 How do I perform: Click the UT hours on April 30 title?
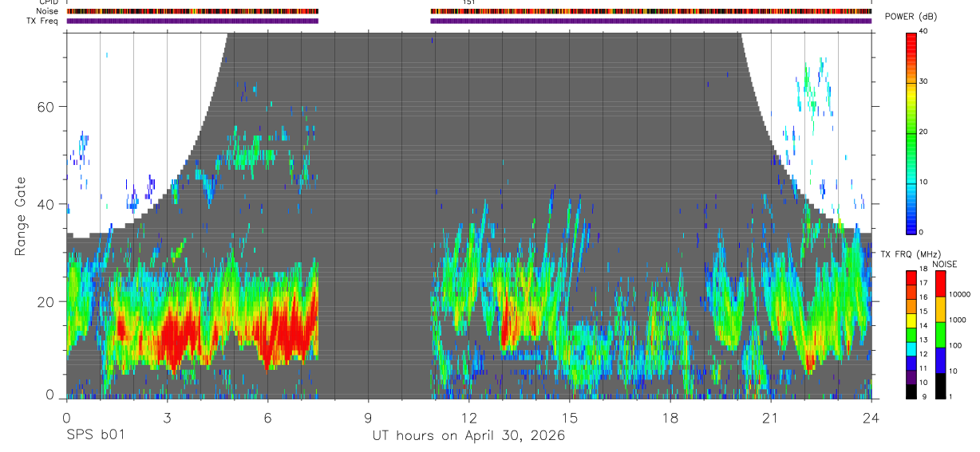468,435
